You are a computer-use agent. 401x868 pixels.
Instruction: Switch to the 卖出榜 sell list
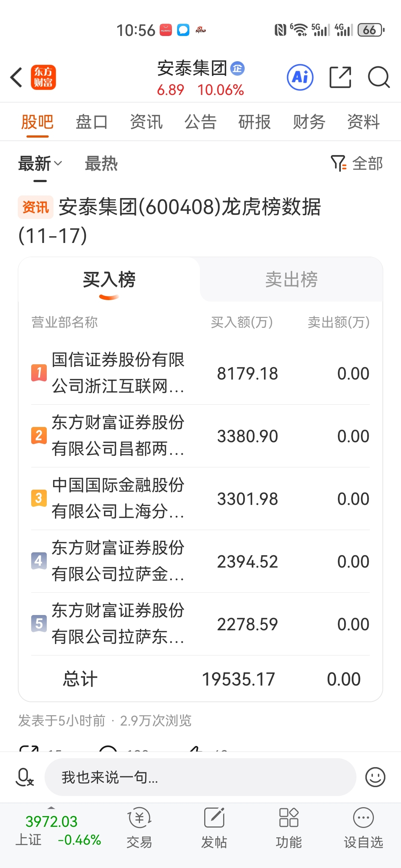[291, 279]
